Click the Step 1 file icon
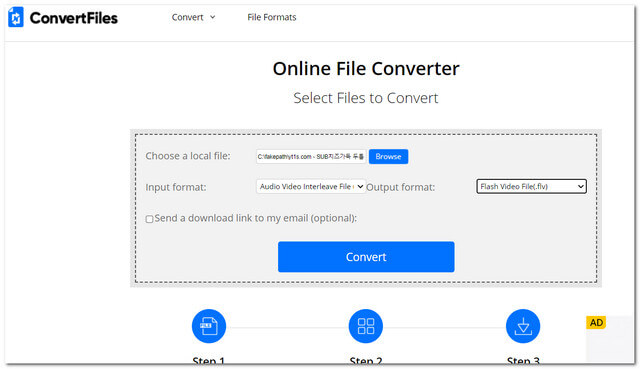The image size is (640, 369). 209,326
